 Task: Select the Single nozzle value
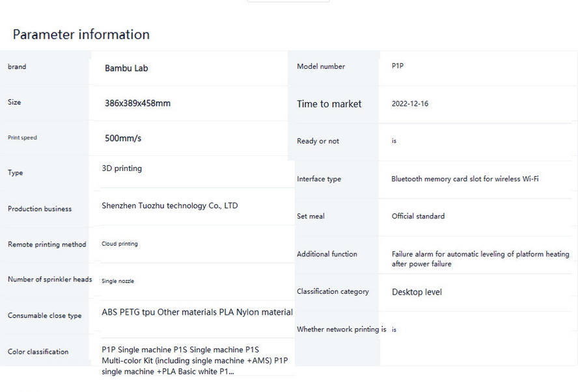pyautogui.click(x=118, y=281)
